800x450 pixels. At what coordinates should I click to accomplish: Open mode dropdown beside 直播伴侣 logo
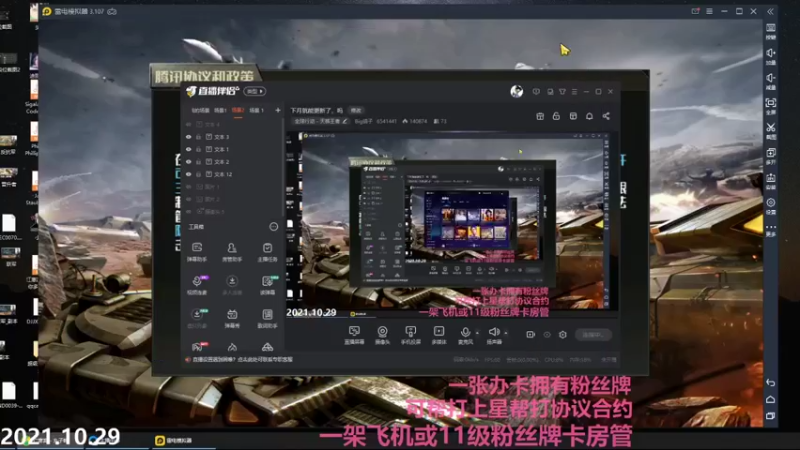(255, 91)
